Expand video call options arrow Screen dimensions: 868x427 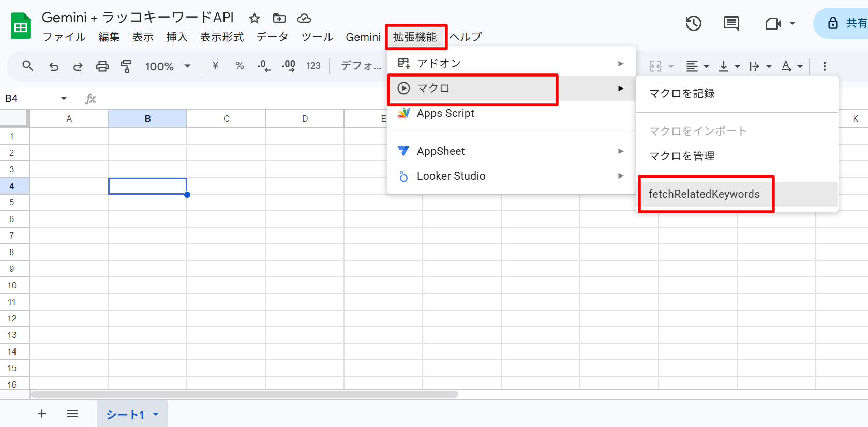click(x=792, y=23)
